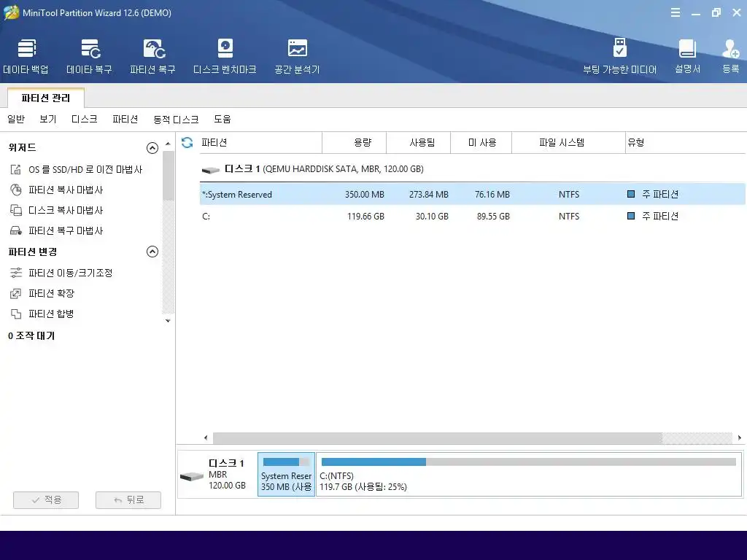Sort by 미 사용 column header
Viewport: 747px width, 560px height.
481,142
